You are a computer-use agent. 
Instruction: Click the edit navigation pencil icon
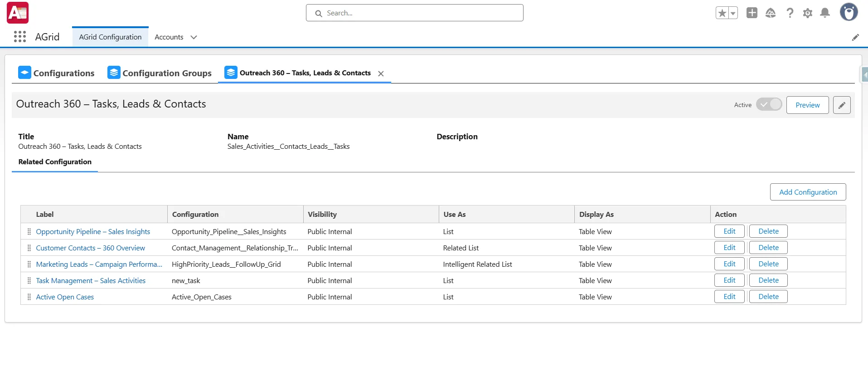[855, 37]
